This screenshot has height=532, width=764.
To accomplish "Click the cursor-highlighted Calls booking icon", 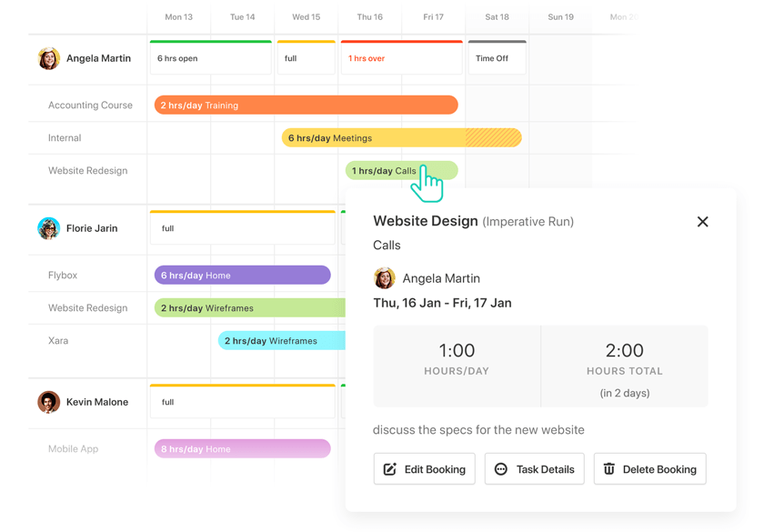I will pos(400,170).
